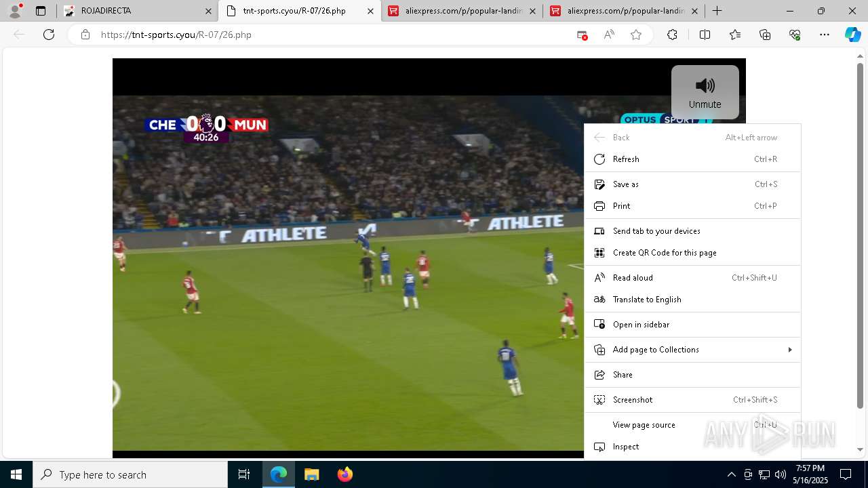Choose Read aloud menu entry
This screenshot has width=868, height=488.
coord(692,278)
